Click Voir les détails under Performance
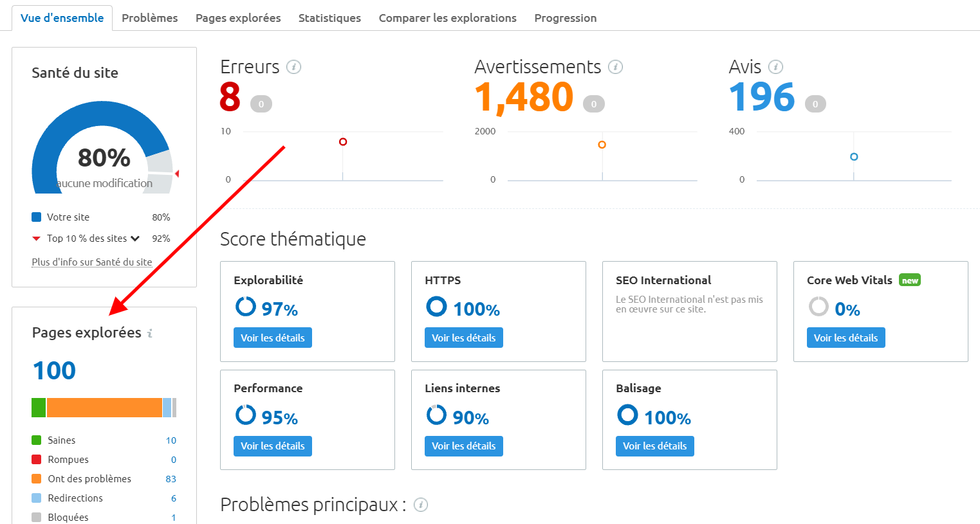Image resolution: width=980 pixels, height=524 pixels. click(x=273, y=446)
